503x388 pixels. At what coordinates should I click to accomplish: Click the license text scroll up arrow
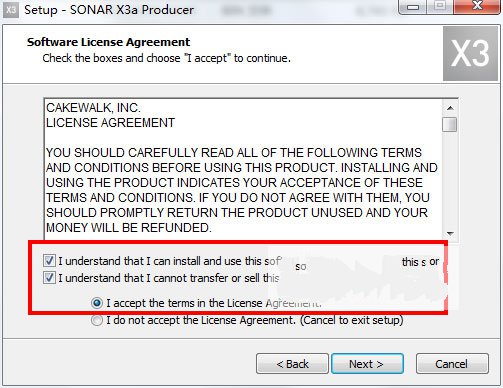[450, 108]
